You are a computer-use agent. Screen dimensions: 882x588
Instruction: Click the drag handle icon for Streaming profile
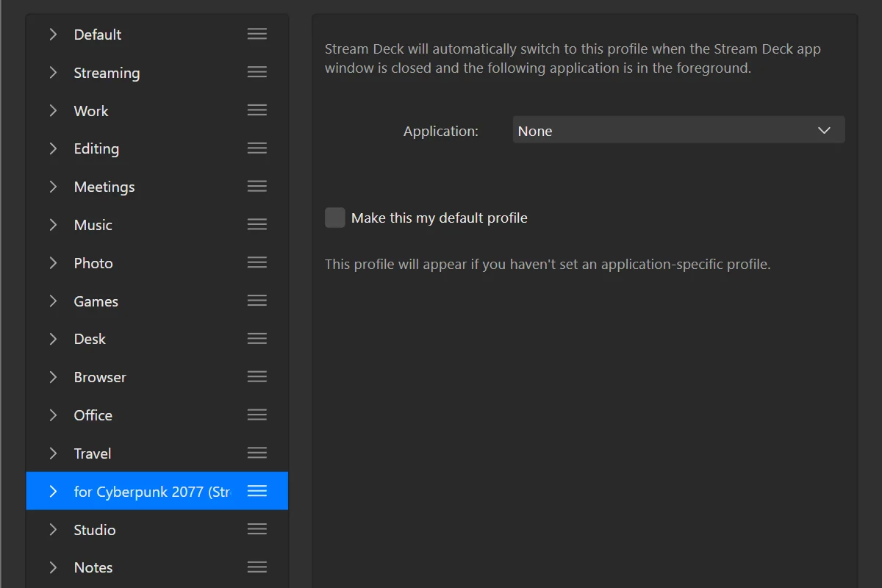pos(257,72)
